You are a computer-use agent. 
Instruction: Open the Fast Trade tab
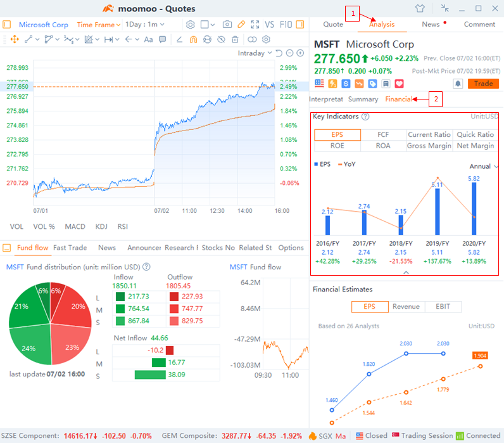click(x=70, y=248)
